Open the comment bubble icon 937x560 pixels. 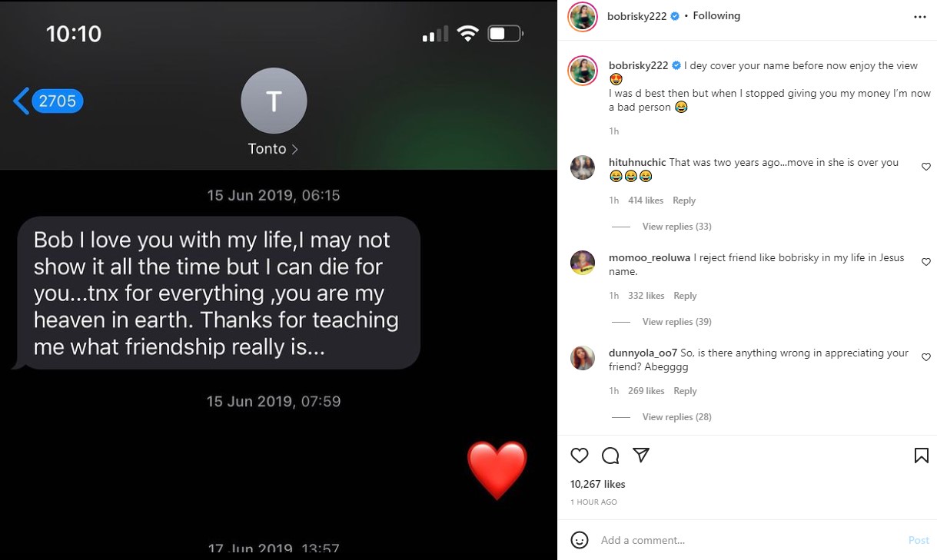pyautogui.click(x=610, y=456)
